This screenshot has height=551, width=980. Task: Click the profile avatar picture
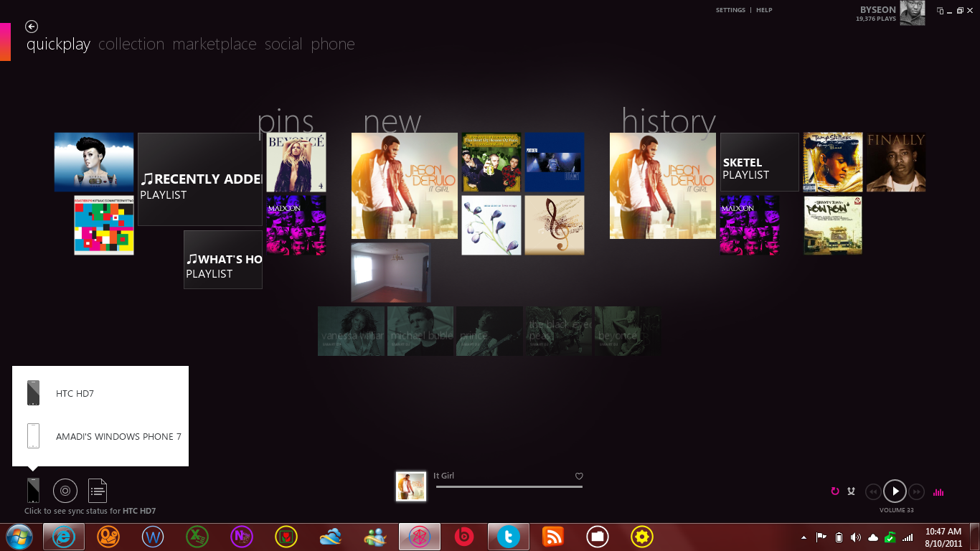pos(913,13)
